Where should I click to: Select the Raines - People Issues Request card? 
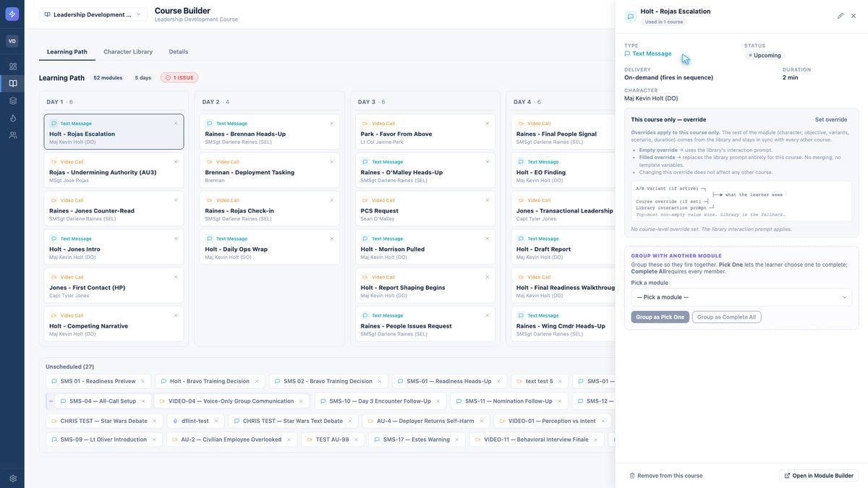pos(425,325)
